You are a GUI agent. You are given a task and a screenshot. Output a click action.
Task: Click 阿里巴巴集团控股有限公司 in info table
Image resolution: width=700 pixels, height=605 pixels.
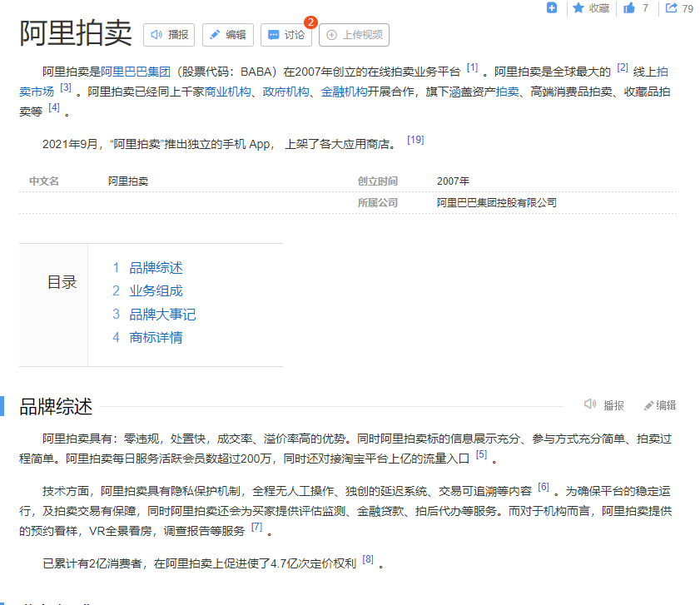coord(497,203)
